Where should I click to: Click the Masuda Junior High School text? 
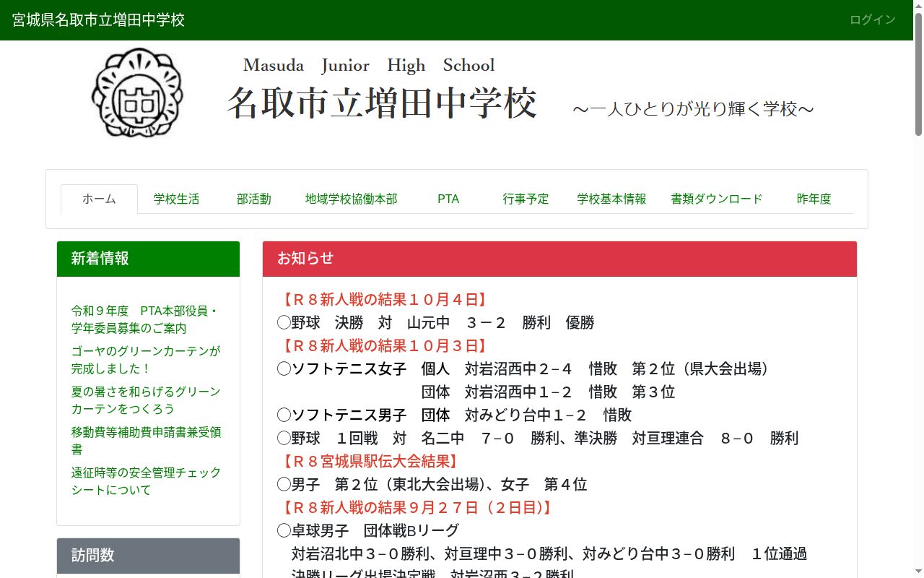tap(369, 65)
